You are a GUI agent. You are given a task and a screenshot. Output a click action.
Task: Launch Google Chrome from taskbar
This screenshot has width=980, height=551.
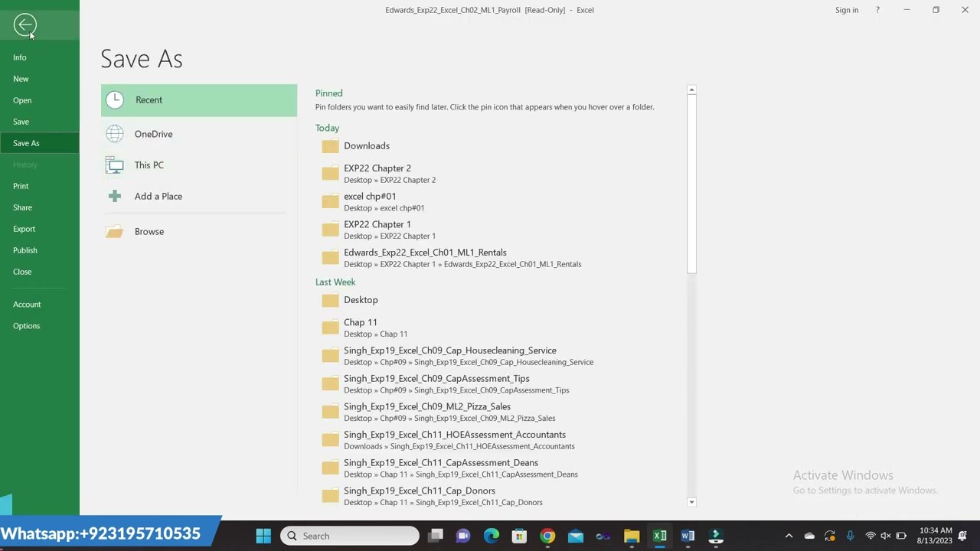click(x=547, y=536)
